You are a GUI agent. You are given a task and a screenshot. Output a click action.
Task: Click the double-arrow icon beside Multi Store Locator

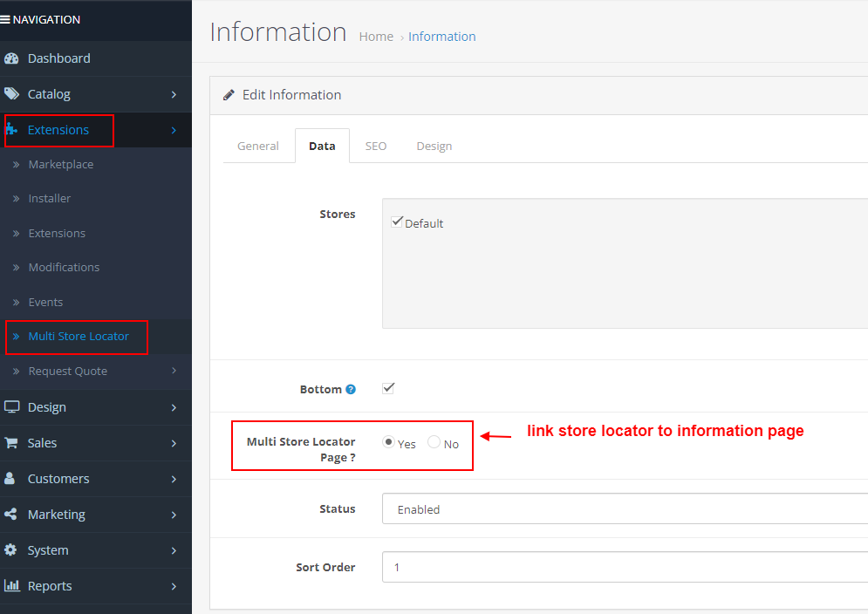coord(16,336)
